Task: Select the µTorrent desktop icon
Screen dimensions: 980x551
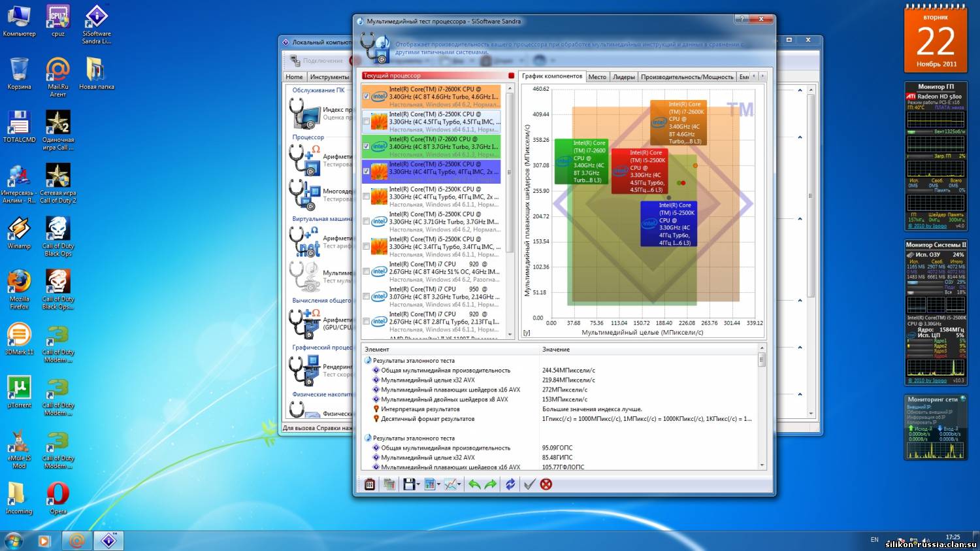Action: click(19, 392)
